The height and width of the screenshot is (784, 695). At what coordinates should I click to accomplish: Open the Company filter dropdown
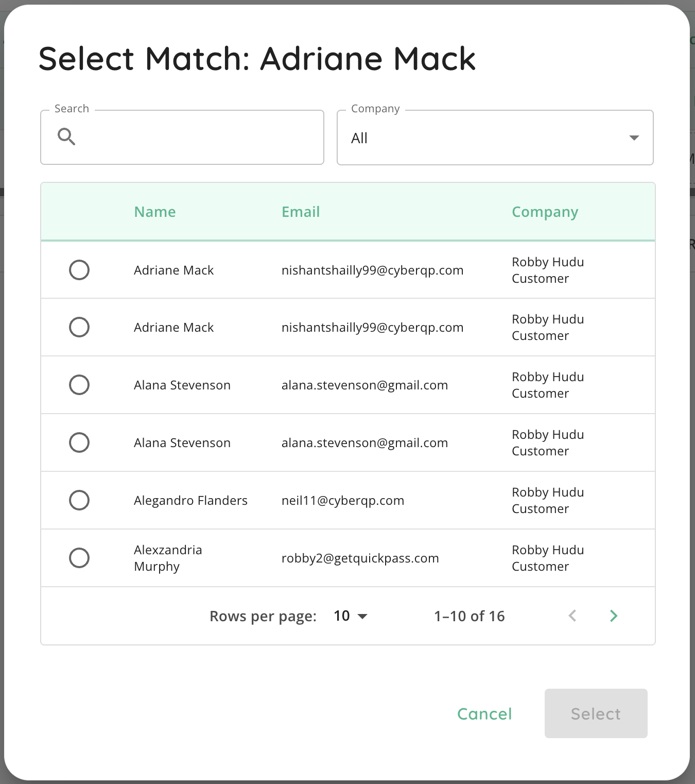click(x=495, y=138)
